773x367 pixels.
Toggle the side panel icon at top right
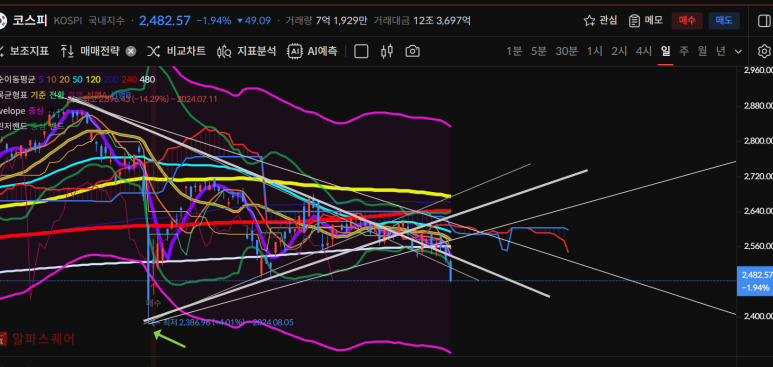764,21
